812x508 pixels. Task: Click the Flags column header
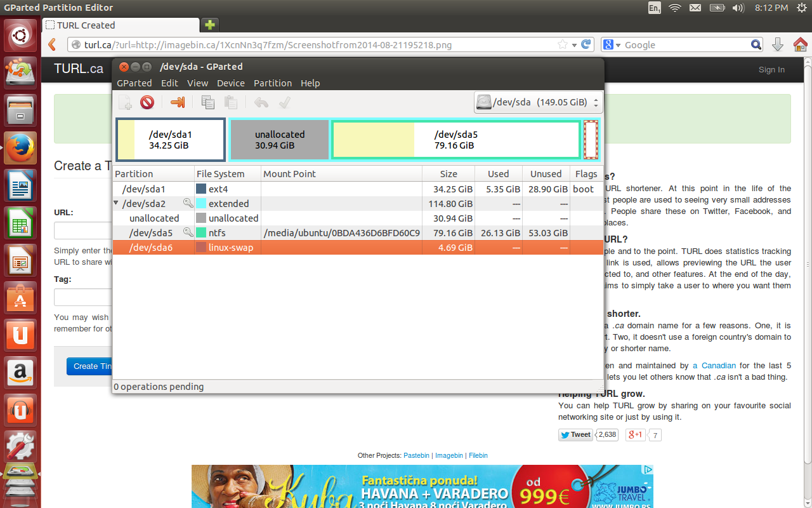586,174
